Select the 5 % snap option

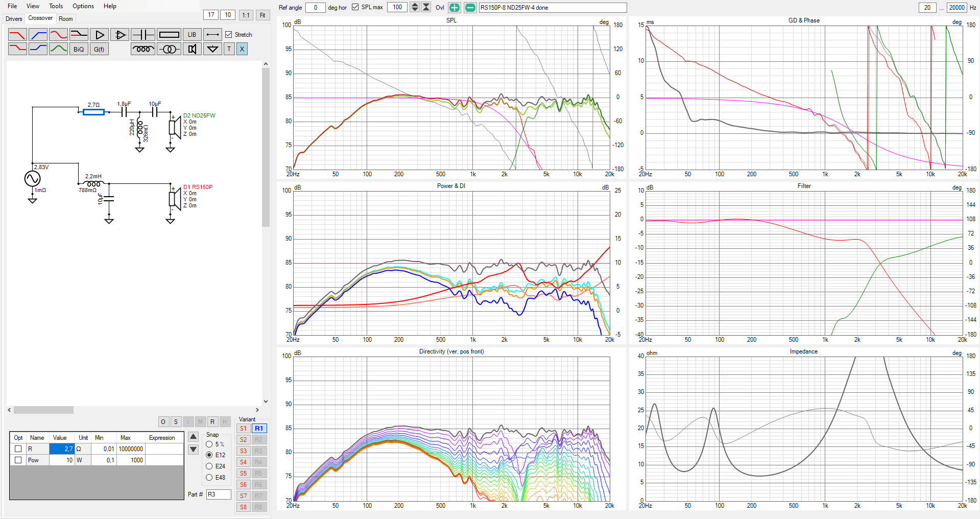tap(209, 444)
